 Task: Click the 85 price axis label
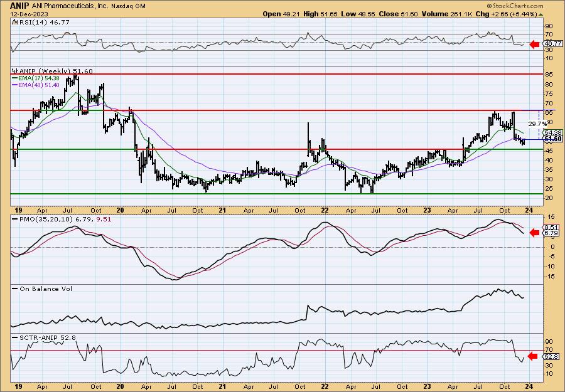549,75
